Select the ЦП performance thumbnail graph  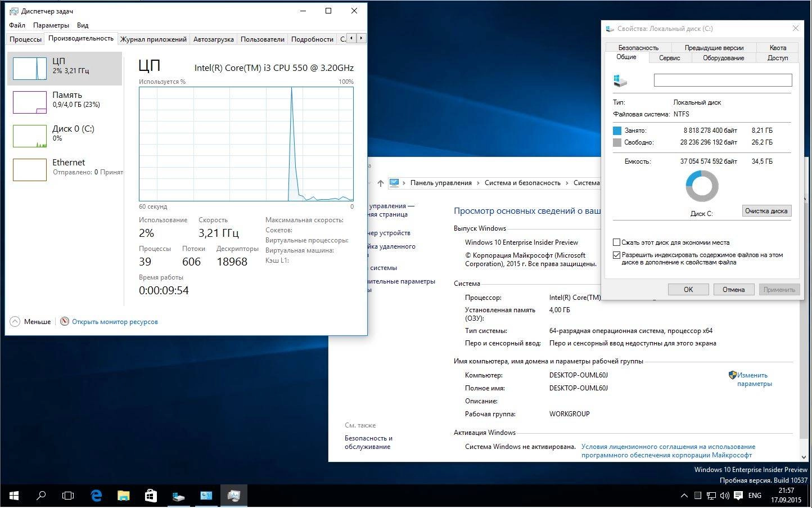coord(30,69)
